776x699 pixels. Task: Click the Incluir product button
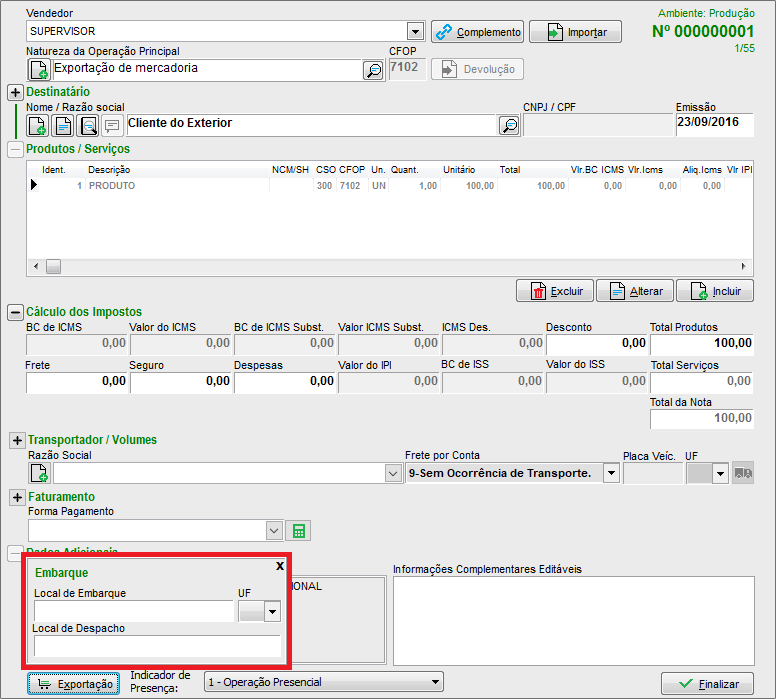tap(714, 291)
